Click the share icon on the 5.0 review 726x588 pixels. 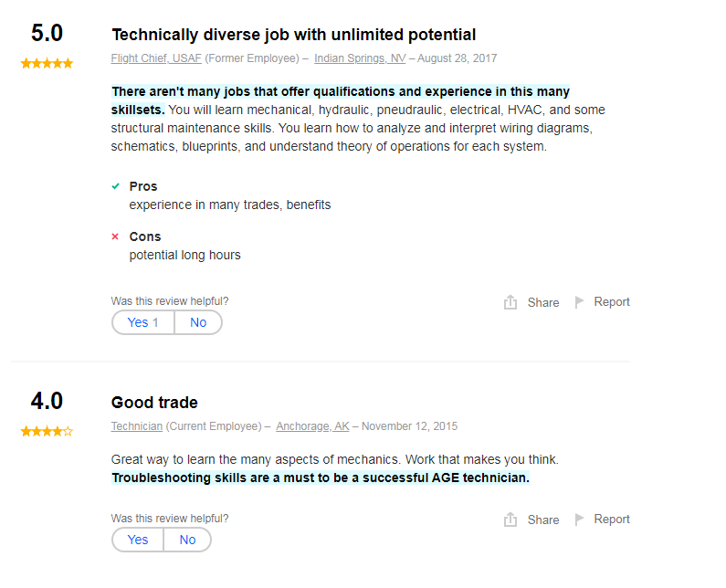510,302
